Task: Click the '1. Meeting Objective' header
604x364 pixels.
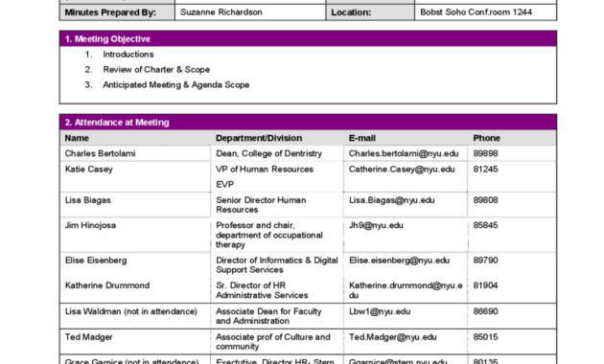Action: pyautogui.click(x=308, y=39)
